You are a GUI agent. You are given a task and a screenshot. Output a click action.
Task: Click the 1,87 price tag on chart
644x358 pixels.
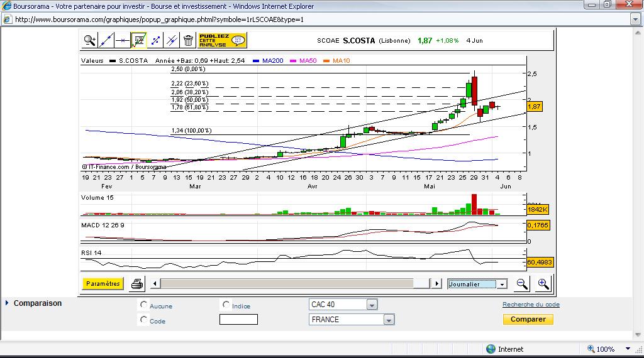pyautogui.click(x=535, y=107)
